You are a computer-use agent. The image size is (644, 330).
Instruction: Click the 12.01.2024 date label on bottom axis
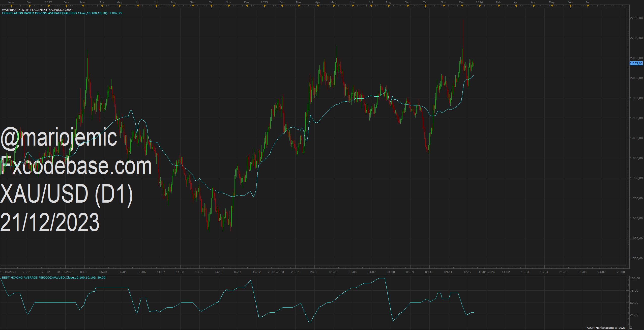487,272
